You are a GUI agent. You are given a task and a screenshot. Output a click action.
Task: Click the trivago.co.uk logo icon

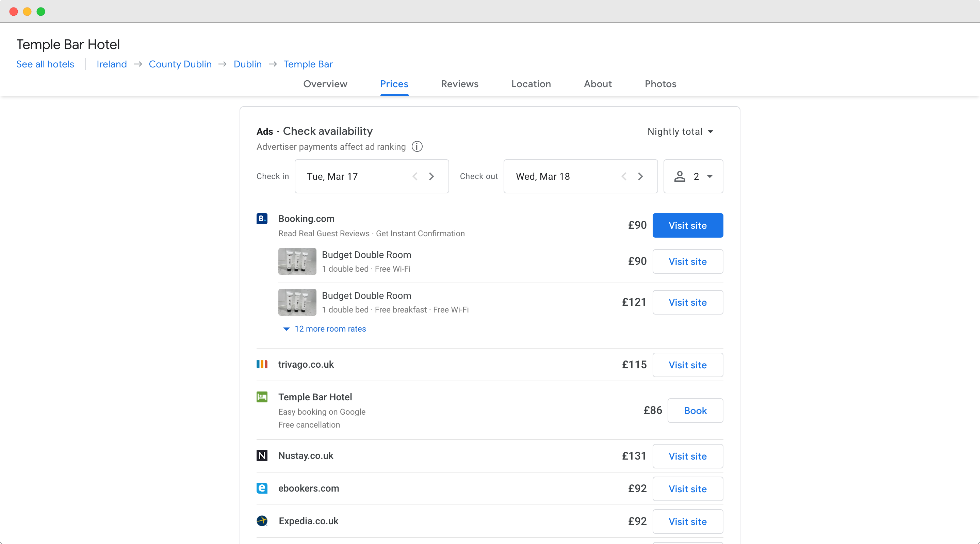[x=262, y=364]
